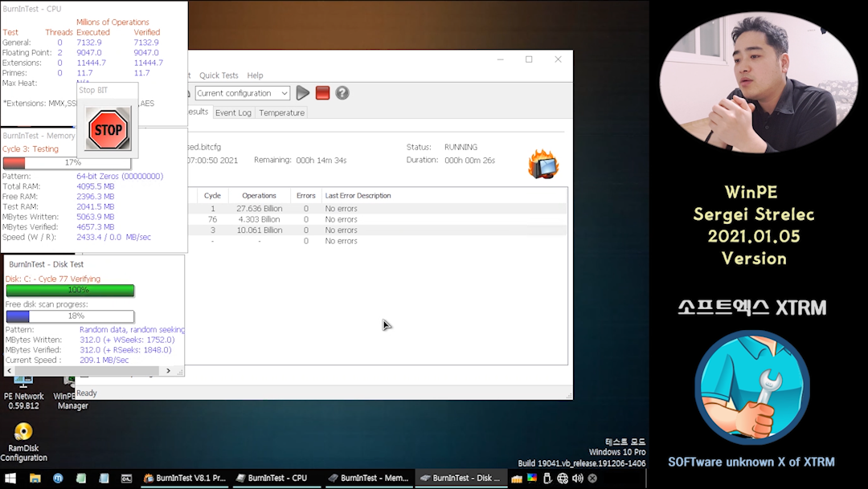Stop tests with the red square icon

[323, 93]
